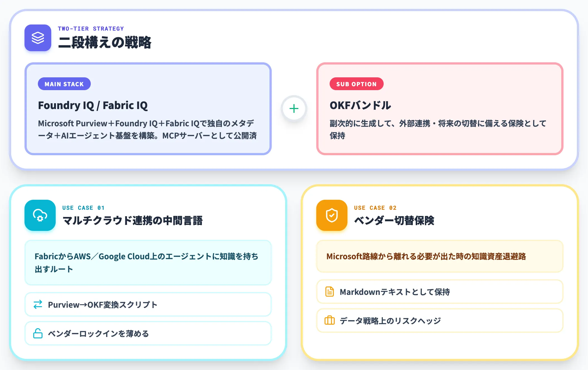Click the teal cloud gear icon
The image size is (588, 370).
pyautogui.click(x=40, y=215)
